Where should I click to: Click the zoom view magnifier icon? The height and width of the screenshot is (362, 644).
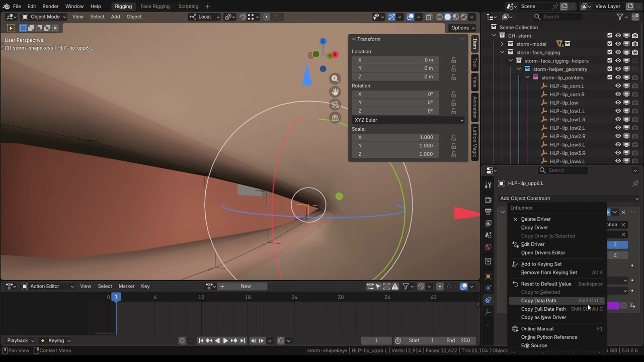(x=335, y=78)
